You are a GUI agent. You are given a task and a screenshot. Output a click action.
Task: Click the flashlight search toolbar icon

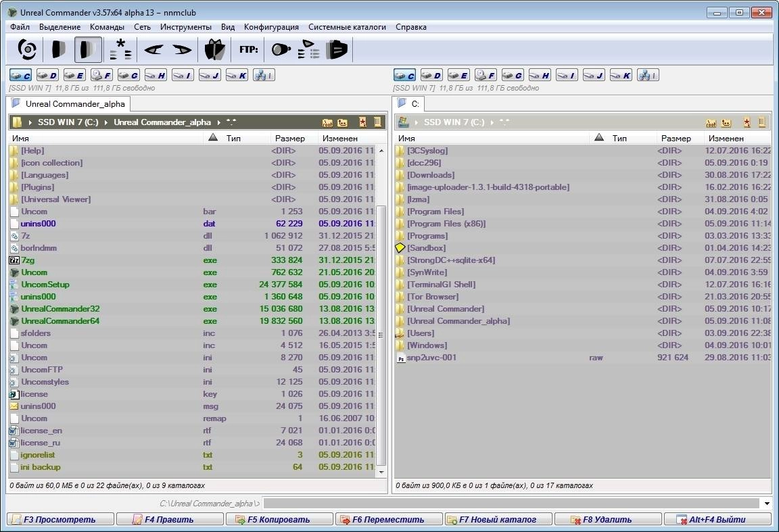coord(281,49)
